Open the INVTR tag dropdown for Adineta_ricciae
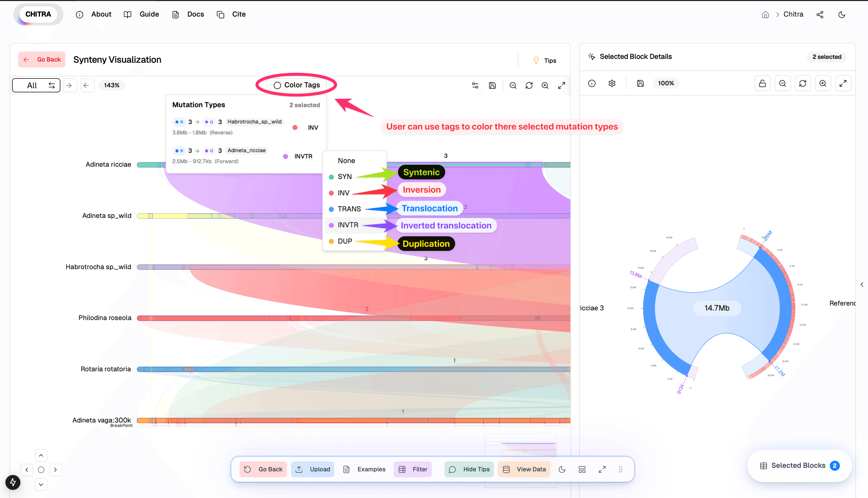868x498 pixels. click(298, 156)
